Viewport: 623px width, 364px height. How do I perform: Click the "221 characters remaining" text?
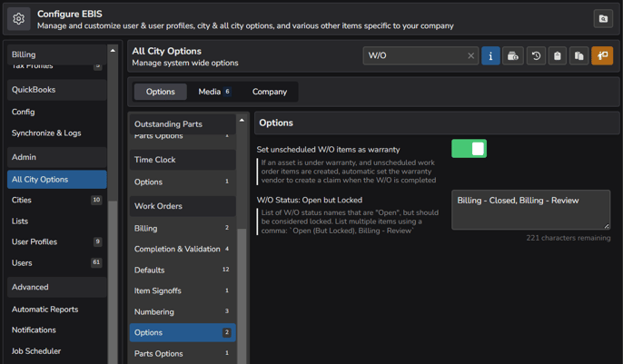[569, 238]
